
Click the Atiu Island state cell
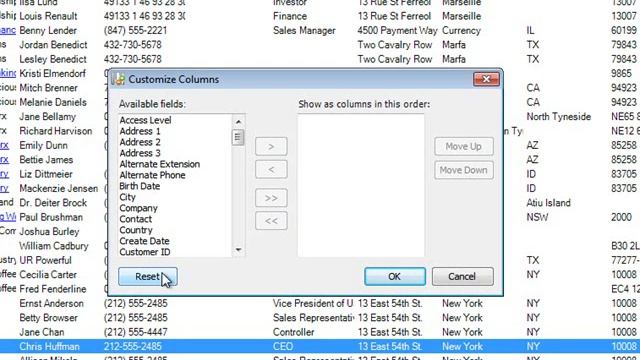point(548,203)
